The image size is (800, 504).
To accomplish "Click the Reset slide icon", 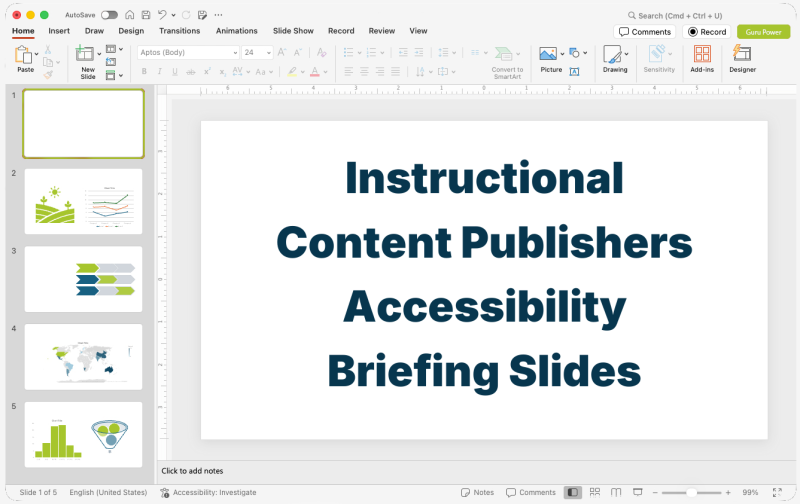I will [111, 62].
